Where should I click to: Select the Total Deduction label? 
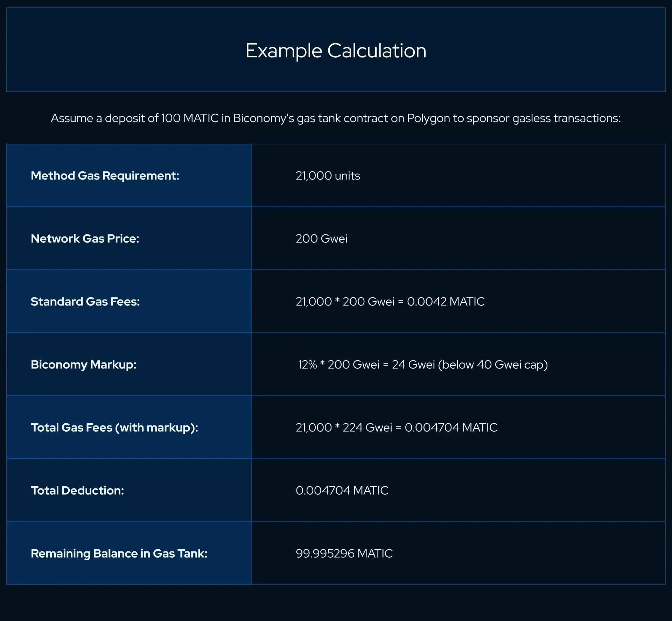pos(78,490)
